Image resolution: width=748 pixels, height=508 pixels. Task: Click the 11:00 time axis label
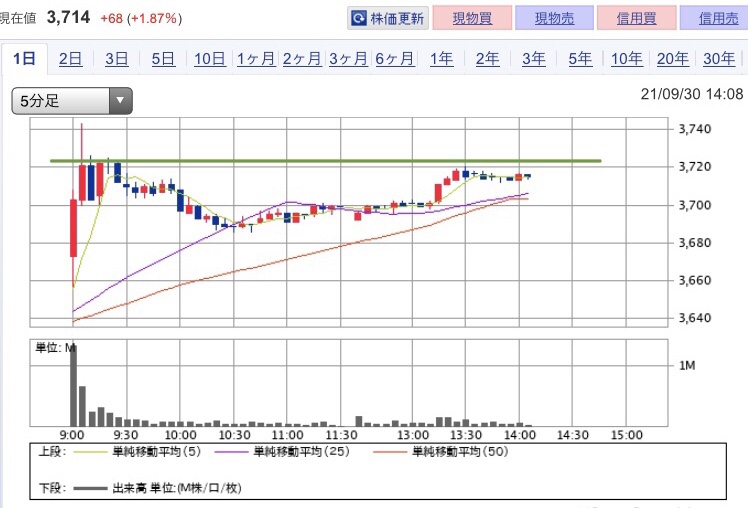coord(287,435)
